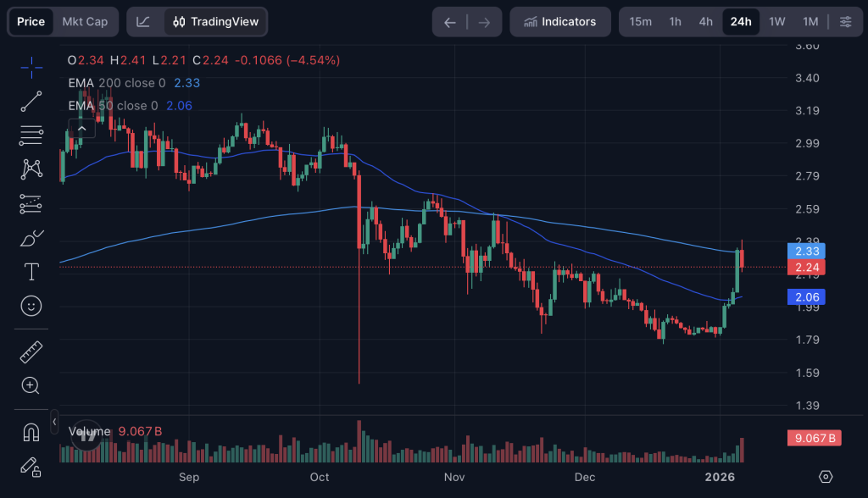
Task: Select the crosshair cursor tool
Action: pyautogui.click(x=31, y=67)
